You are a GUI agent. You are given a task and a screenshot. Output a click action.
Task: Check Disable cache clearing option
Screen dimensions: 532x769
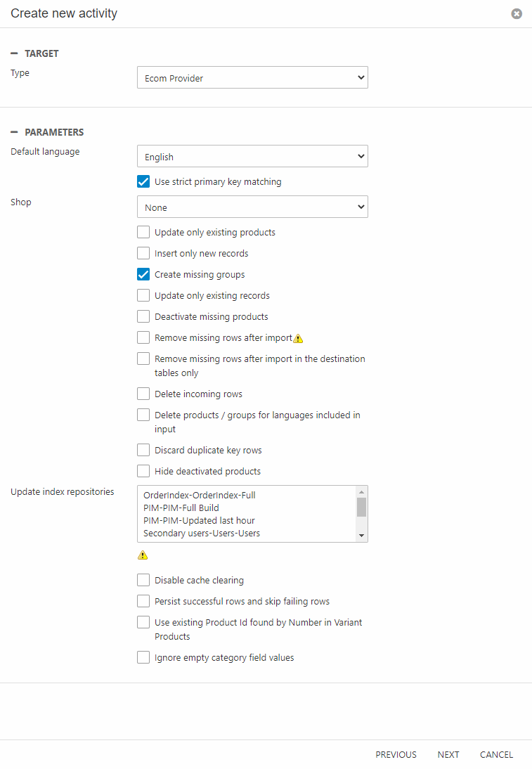pos(143,581)
